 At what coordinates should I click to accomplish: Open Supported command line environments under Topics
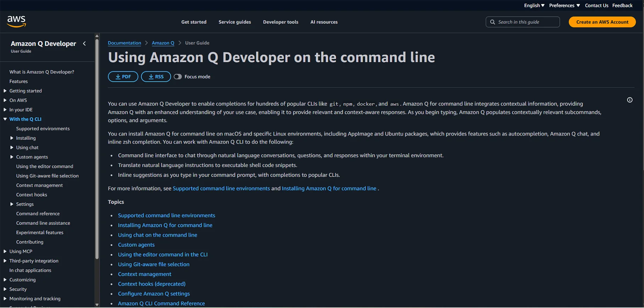(166, 215)
